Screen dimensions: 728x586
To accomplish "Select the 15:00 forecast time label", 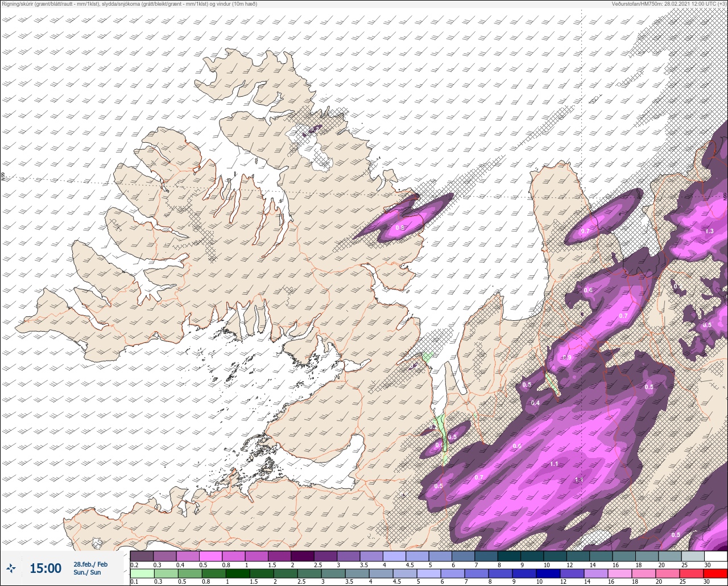I will coord(45,568).
